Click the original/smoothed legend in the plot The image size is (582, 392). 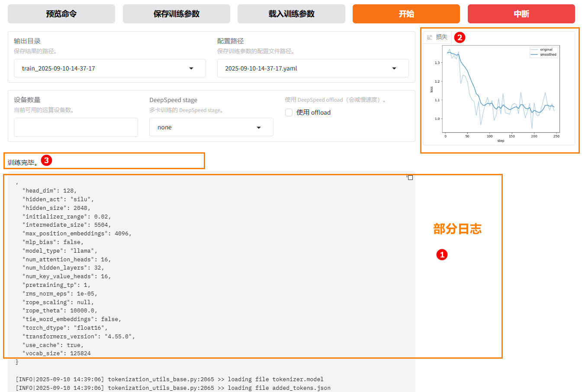(544, 52)
